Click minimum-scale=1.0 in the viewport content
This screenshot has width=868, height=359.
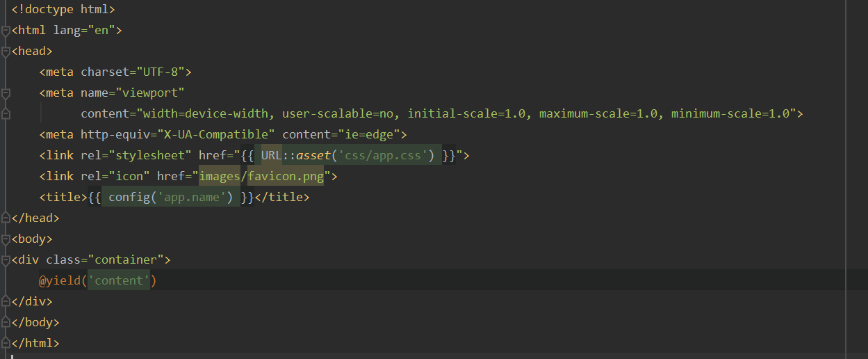pos(730,114)
